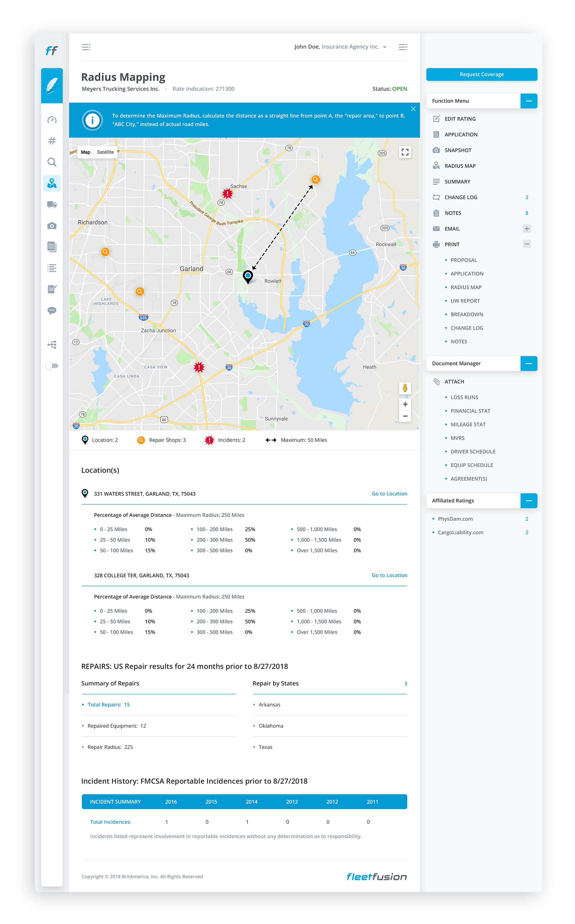Open Summary menu item

(x=452, y=182)
